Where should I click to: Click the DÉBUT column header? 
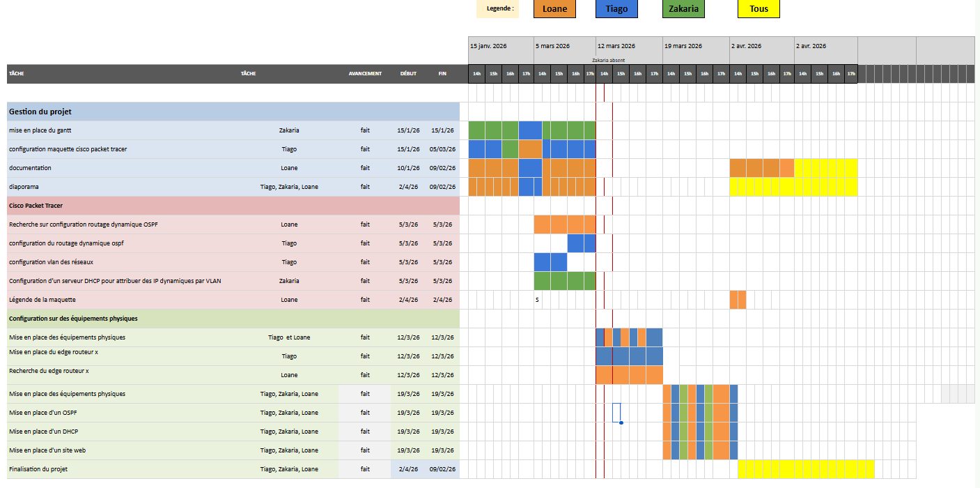[408, 73]
